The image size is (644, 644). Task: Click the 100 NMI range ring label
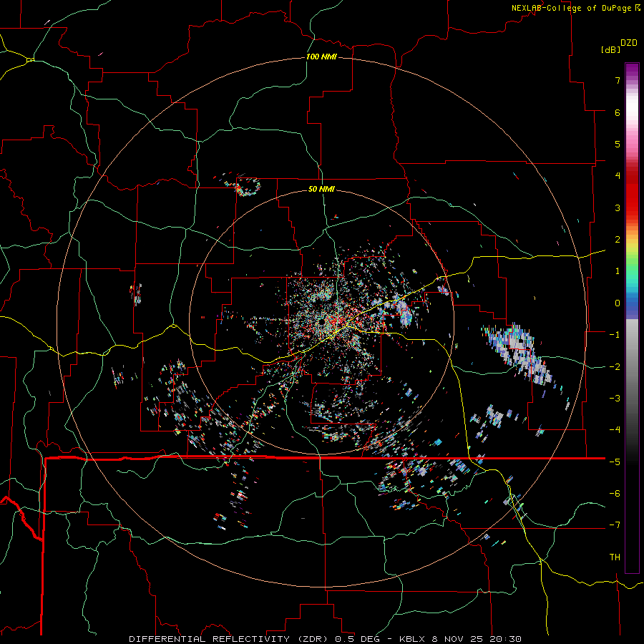321,57
